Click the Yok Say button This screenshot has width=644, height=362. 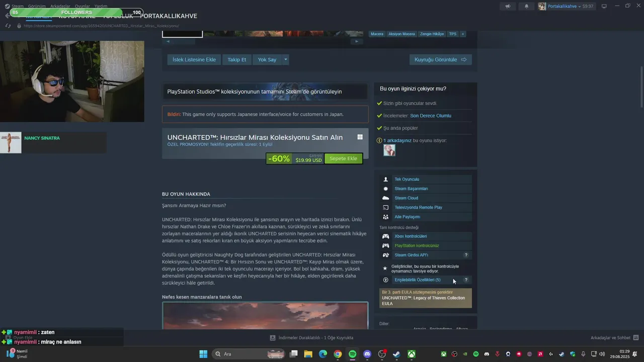click(x=267, y=59)
